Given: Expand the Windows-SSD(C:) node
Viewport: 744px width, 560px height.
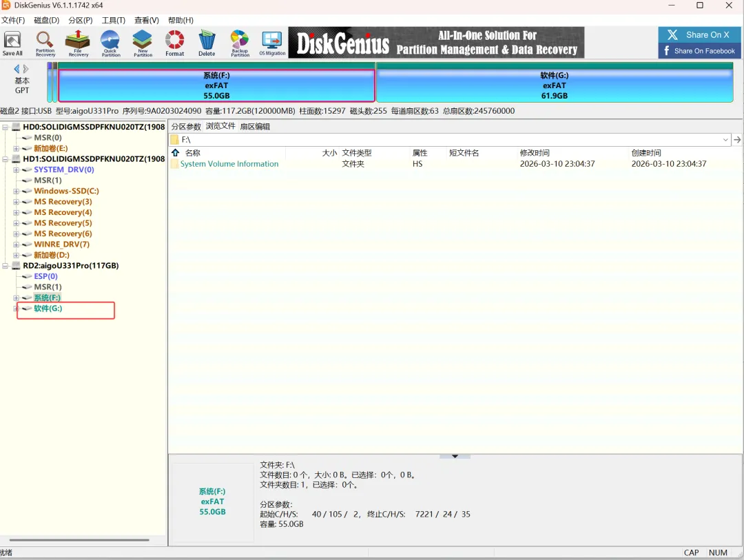Looking at the screenshot, I should [16, 191].
